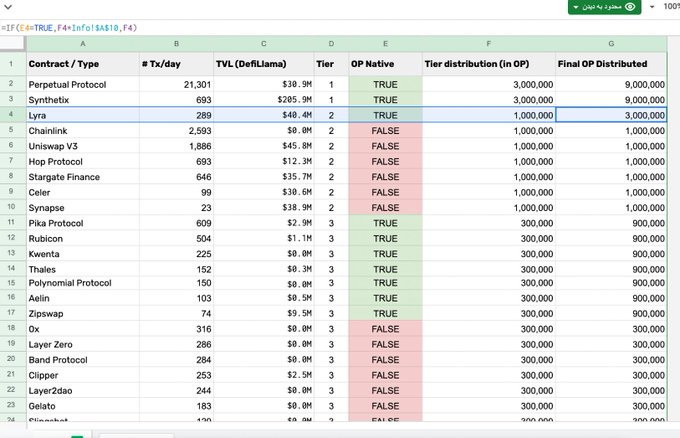Select column B header
This screenshot has width=680, height=438.
click(176, 43)
